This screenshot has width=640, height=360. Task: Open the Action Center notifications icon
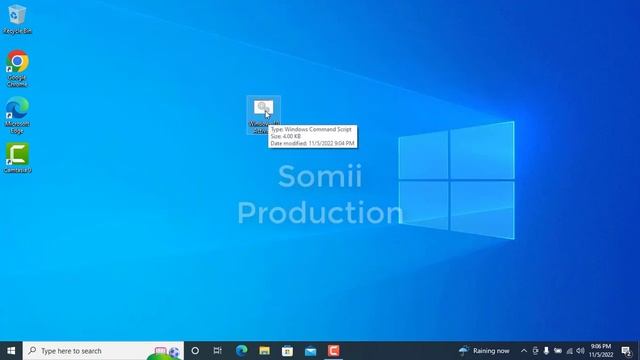[x=626, y=351]
